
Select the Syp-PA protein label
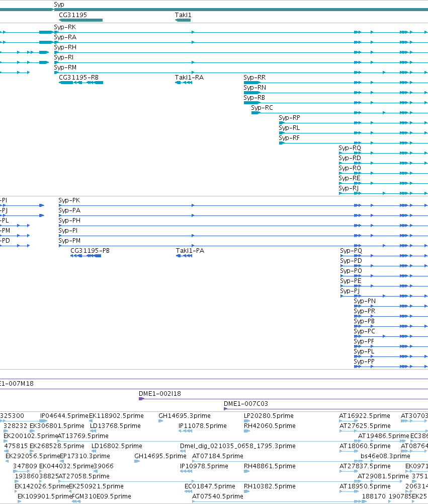point(69,210)
